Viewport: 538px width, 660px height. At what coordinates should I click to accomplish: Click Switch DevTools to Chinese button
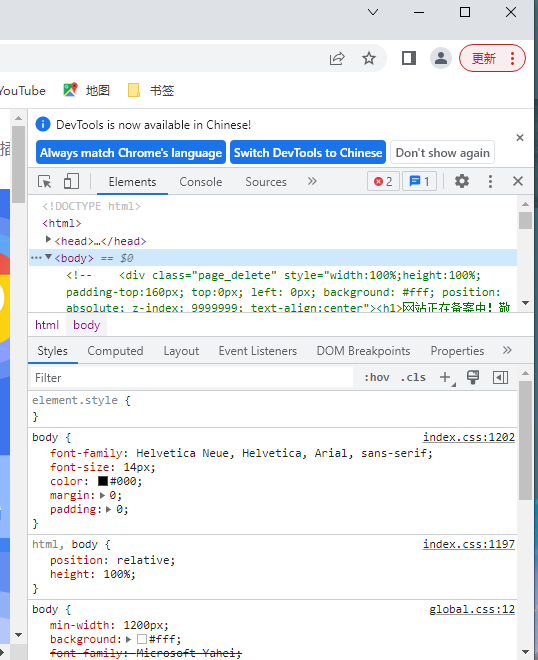[308, 152]
